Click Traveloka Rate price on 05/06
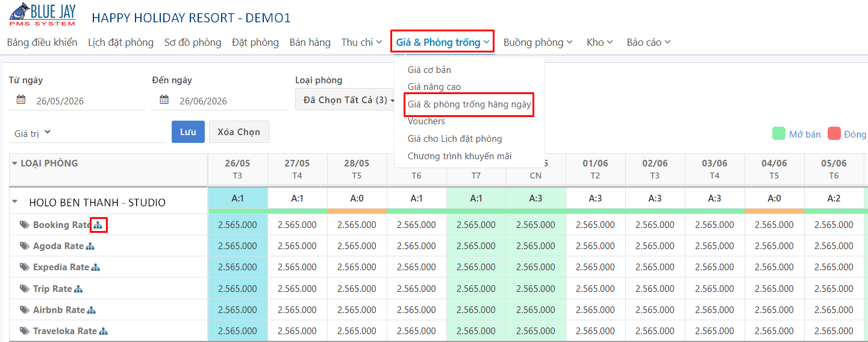The image size is (868, 342). [x=834, y=331]
